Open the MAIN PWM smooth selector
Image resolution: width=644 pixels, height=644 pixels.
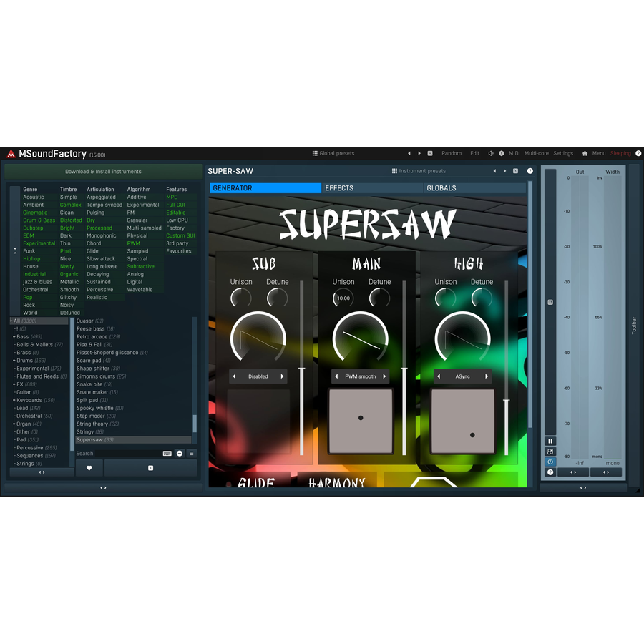click(x=360, y=376)
